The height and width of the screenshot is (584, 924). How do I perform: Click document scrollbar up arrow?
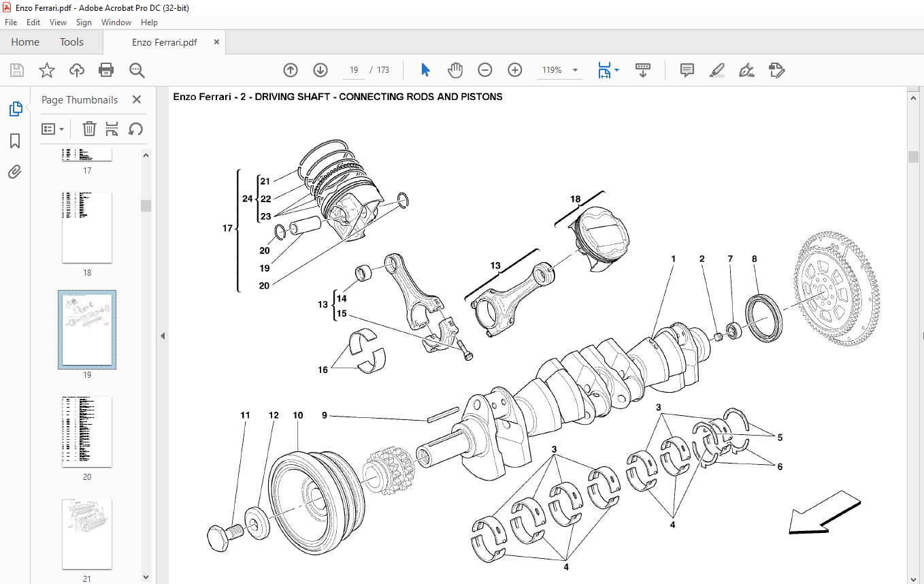coord(913,98)
